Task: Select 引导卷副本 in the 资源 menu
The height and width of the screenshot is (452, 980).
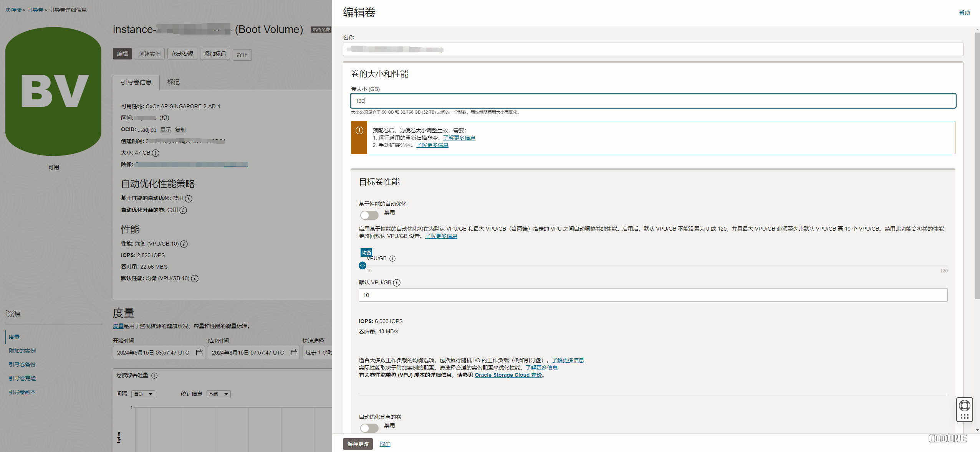Action: coord(22,392)
